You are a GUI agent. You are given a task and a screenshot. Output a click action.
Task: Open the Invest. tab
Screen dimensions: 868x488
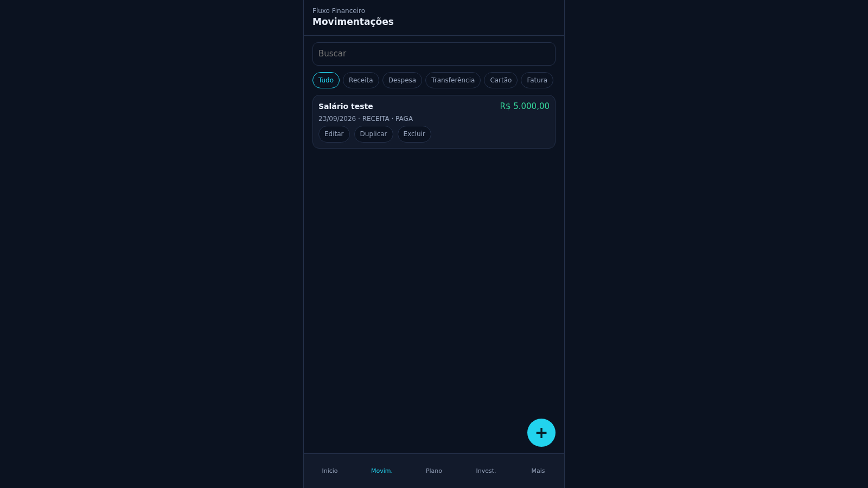coord(486,471)
